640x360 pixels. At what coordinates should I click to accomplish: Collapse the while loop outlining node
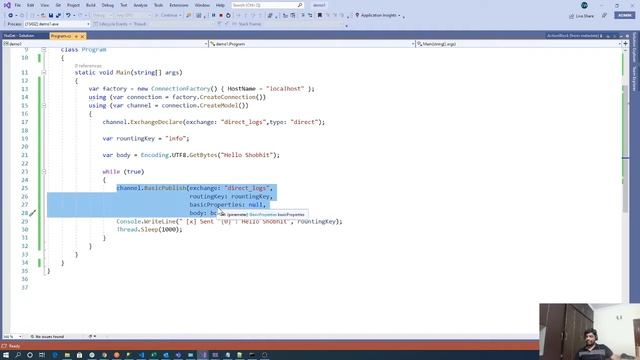tap(44, 171)
